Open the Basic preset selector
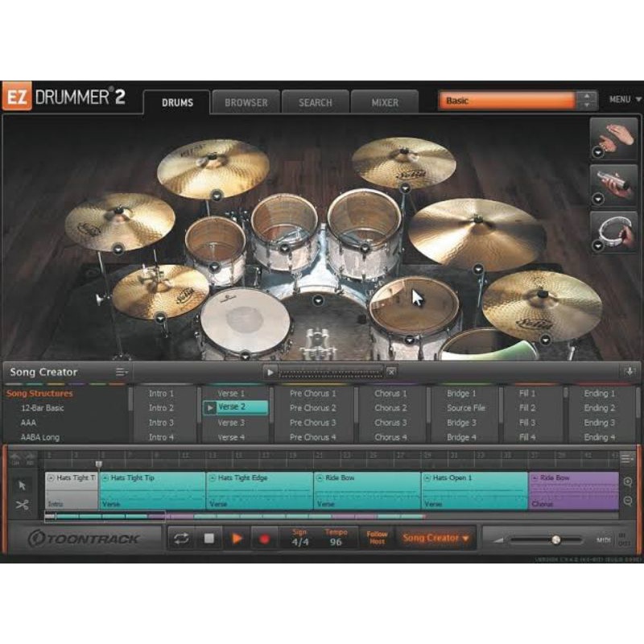Screen dimensions: 644x644 point(507,100)
